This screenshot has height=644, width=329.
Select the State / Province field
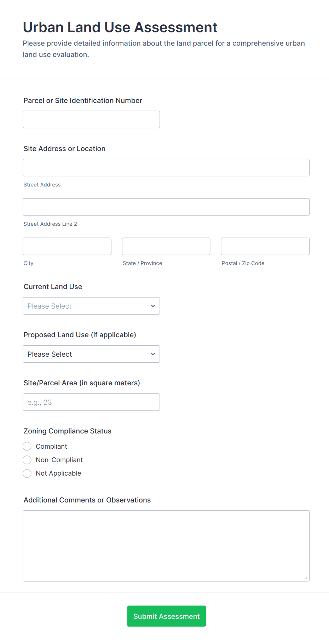[x=166, y=246]
